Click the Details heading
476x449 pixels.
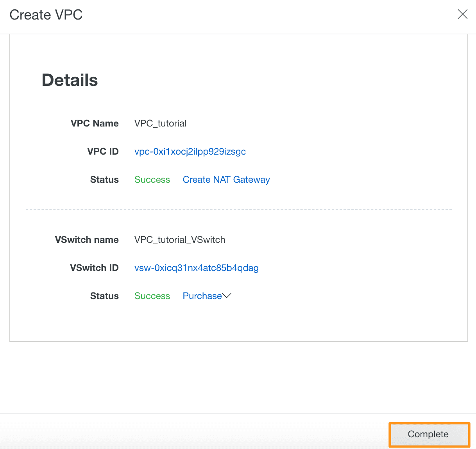(70, 80)
